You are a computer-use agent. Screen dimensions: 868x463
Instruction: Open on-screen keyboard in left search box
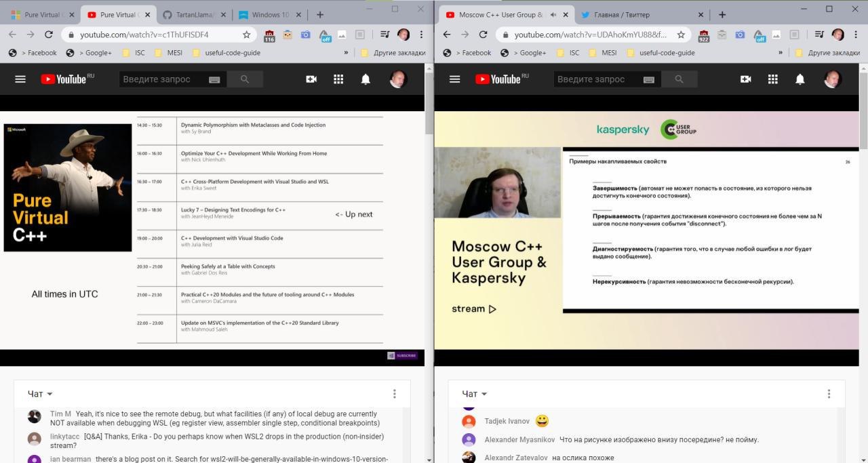214,79
